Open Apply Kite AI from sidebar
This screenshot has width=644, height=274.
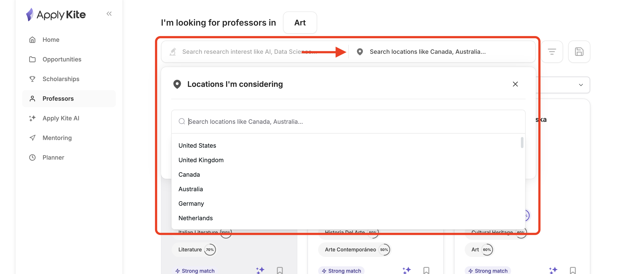pos(61,118)
